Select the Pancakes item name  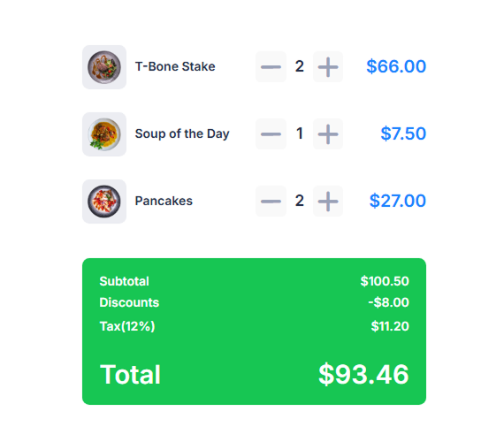coord(164,201)
